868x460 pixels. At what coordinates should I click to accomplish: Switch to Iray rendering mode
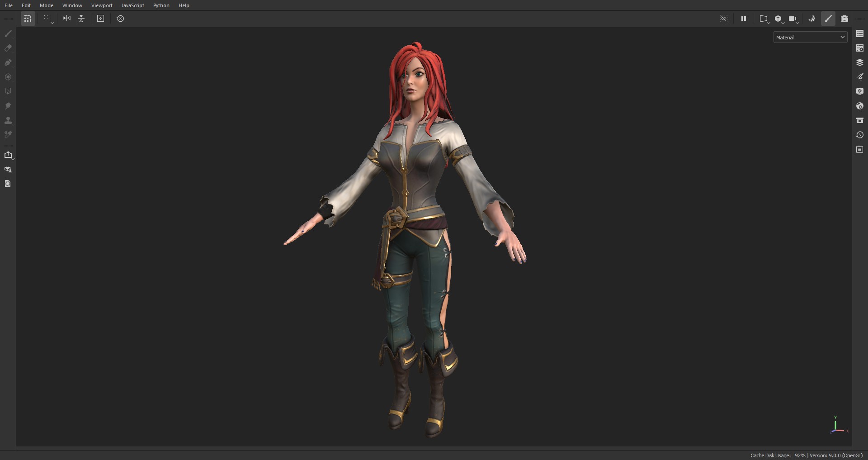point(812,19)
